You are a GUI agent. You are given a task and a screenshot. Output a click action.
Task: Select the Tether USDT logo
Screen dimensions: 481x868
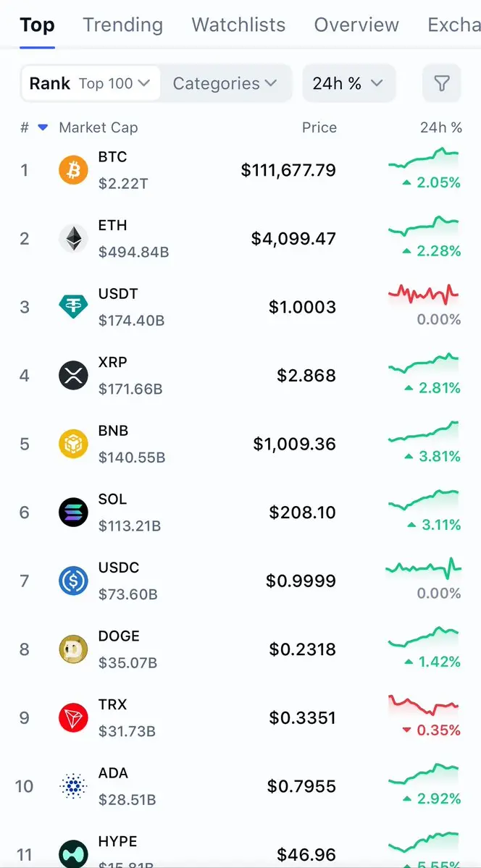[73, 307]
